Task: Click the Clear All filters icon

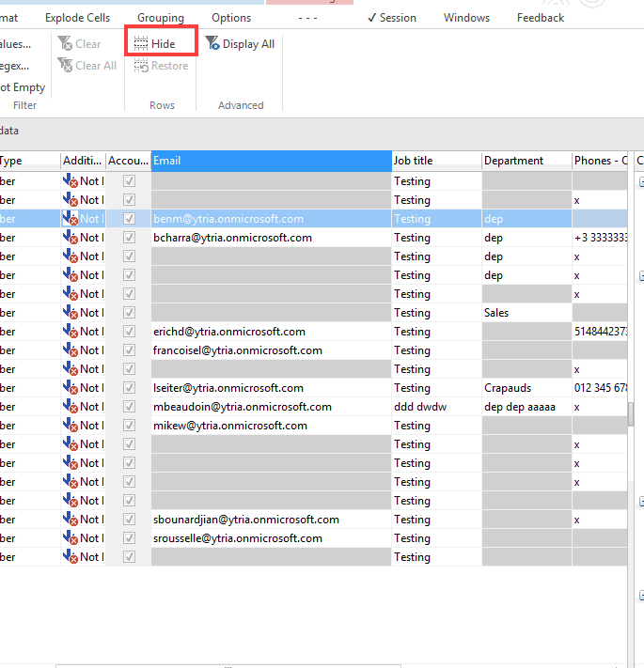Action: click(x=65, y=66)
